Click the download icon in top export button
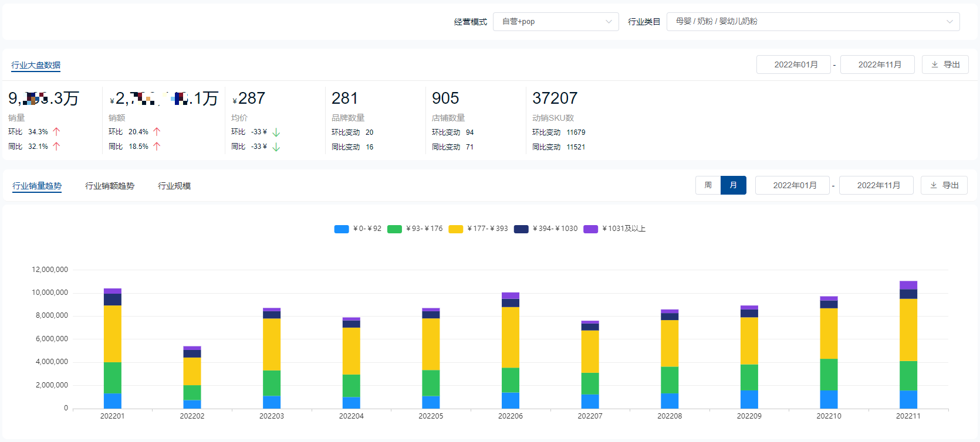The image size is (980, 442). tap(935, 64)
